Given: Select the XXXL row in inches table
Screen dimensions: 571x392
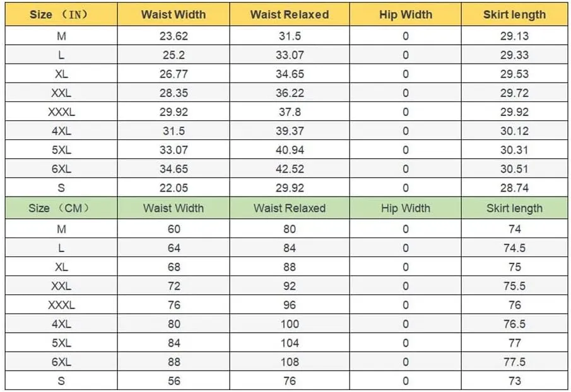Looking at the screenshot, I should tap(286, 112).
